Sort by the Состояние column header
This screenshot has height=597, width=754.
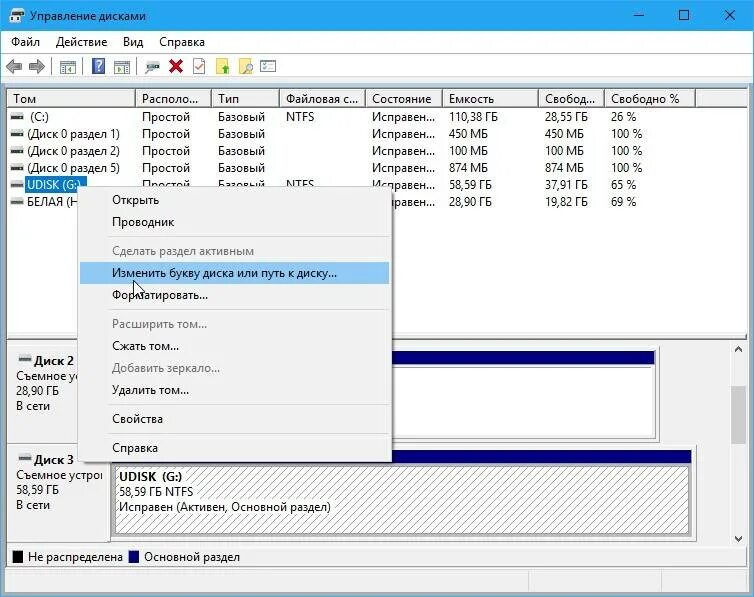click(x=404, y=99)
